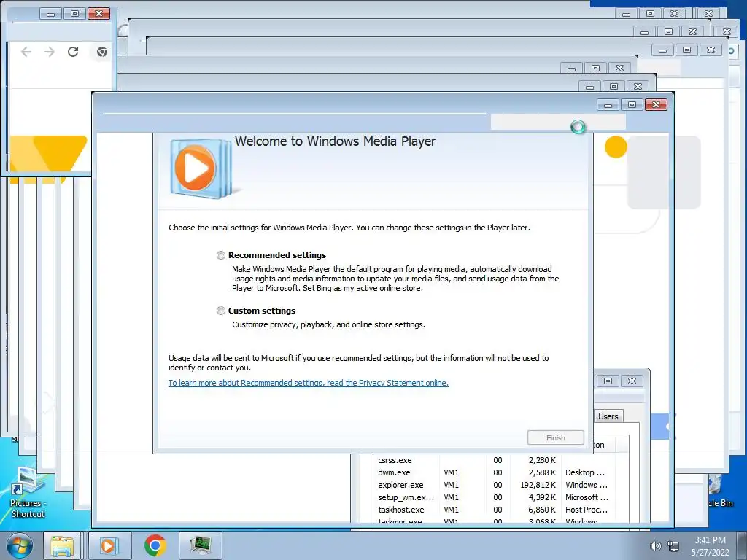Open the Recycle Bin desktop icon
Screen dimensions: 747x560
pyautogui.click(x=719, y=491)
